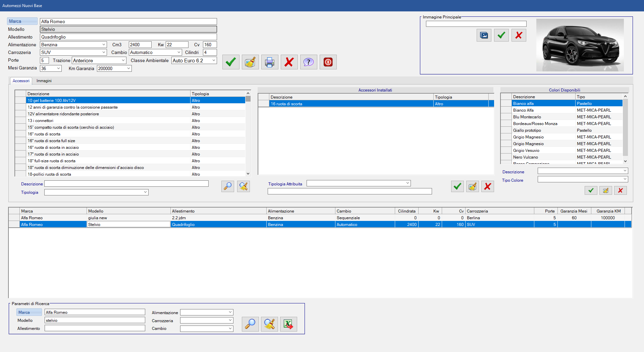644x352 pixels.
Task: Exit form with red power icon
Action: click(x=328, y=62)
